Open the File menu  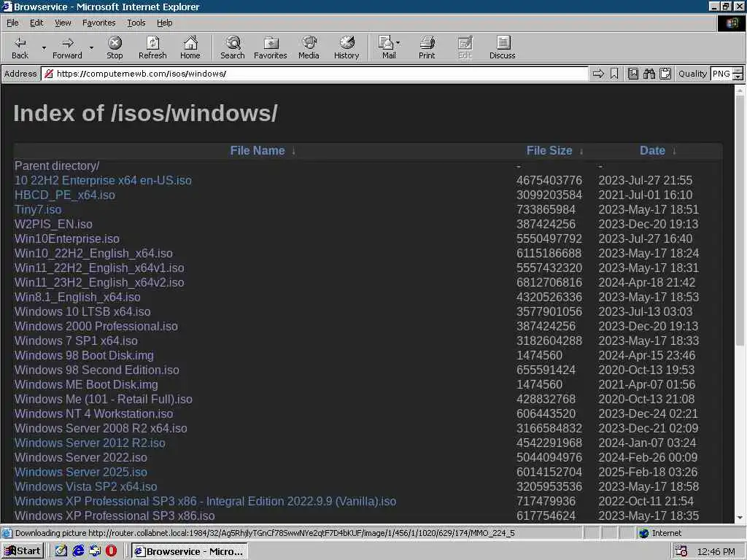click(x=12, y=23)
